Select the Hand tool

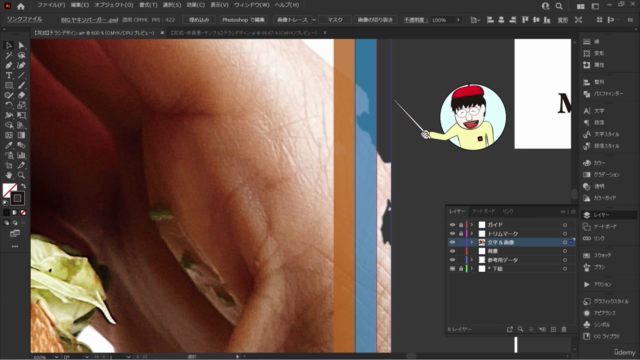coord(9,175)
